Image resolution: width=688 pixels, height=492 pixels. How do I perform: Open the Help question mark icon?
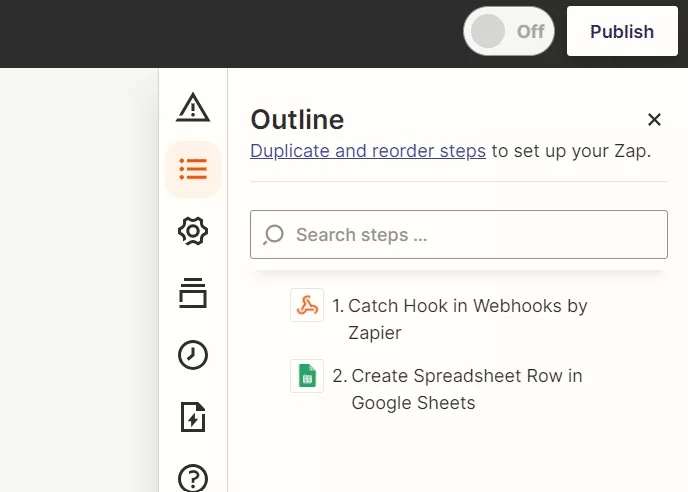(193, 478)
